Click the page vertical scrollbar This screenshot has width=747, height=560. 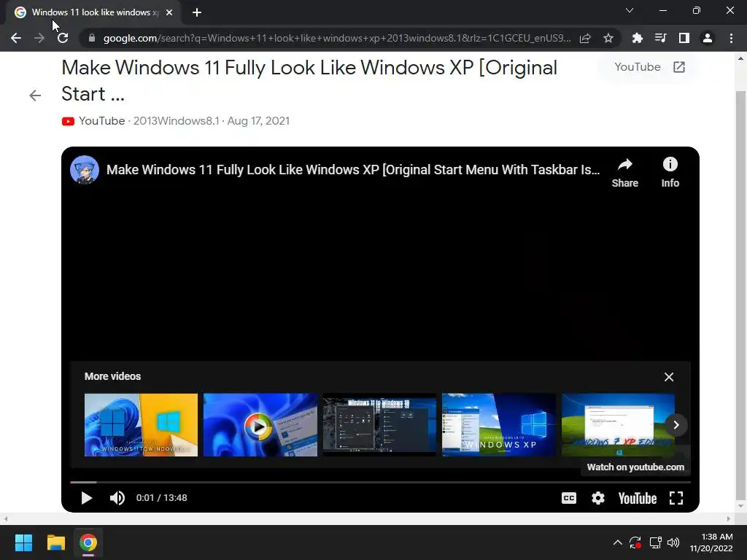pyautogui.click(x=741, y=295)
